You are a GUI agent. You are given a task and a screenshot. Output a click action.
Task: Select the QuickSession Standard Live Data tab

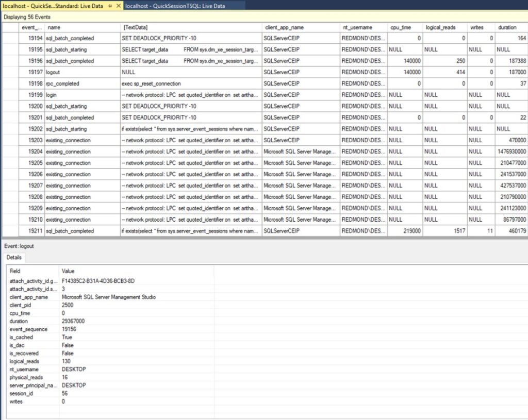pos(53,6)
